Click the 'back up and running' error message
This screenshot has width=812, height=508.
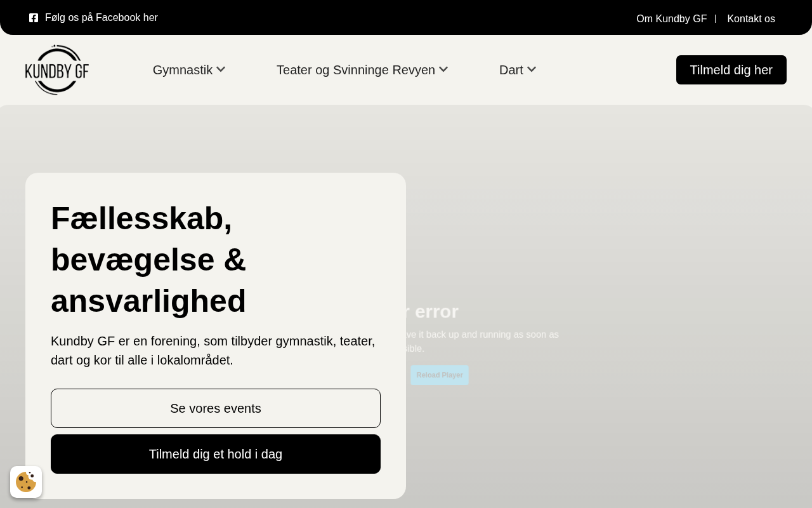tap(483, 335)
